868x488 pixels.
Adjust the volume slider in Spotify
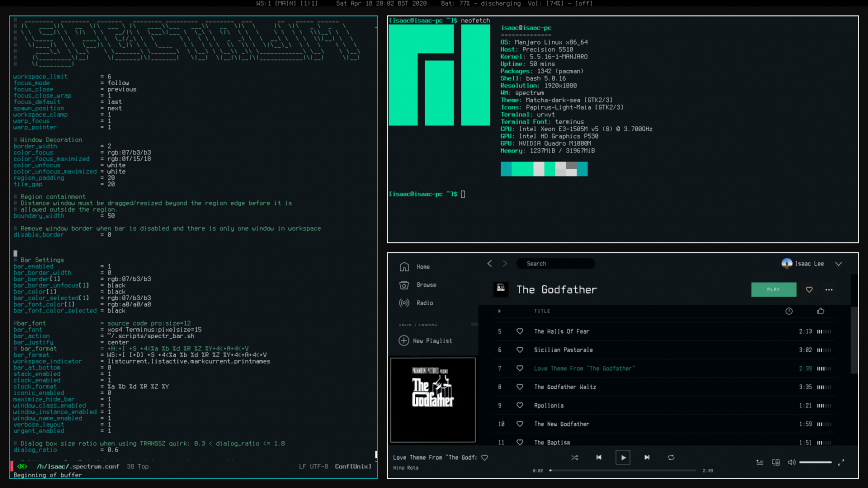click(815, 462)
